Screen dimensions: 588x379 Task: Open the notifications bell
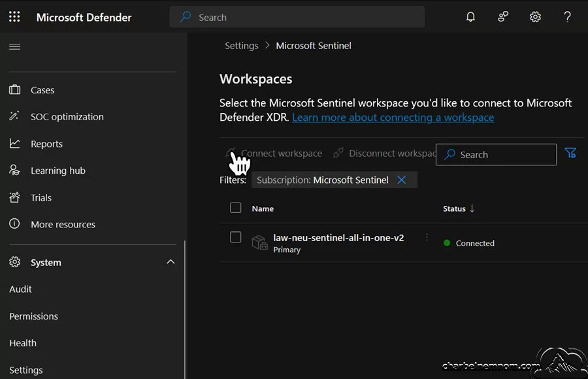click(470, 17)
